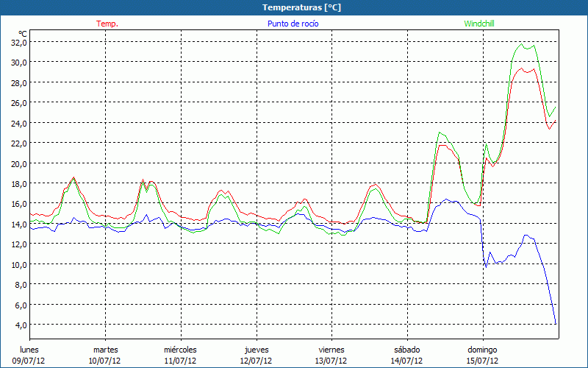588x368 pixels.
Task: Choose the "miércoles" day label
Action: pyautogui.click(x=180, y=350)
